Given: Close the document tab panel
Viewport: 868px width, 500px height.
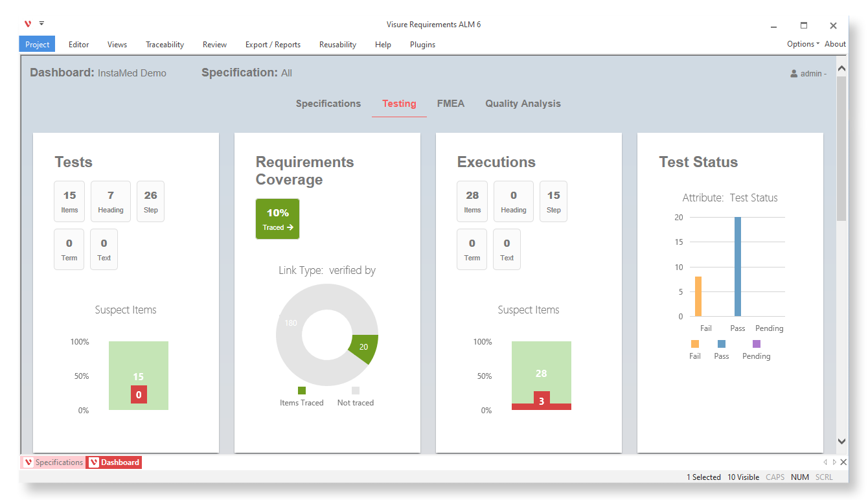Looking at the screenshot, I should click(x=843, y=462).
